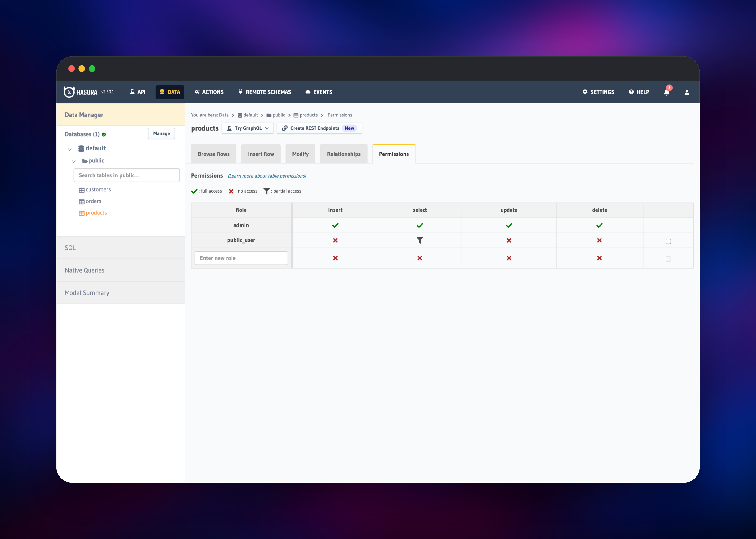Click the Hasura logo icon
756x539 pixels.
(x=69, y=92)
